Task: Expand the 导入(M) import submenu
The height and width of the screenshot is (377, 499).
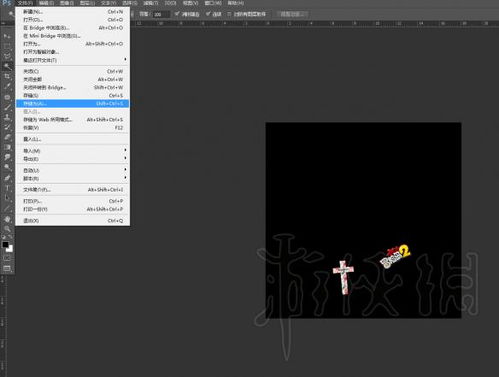Action: coord(73,151)
